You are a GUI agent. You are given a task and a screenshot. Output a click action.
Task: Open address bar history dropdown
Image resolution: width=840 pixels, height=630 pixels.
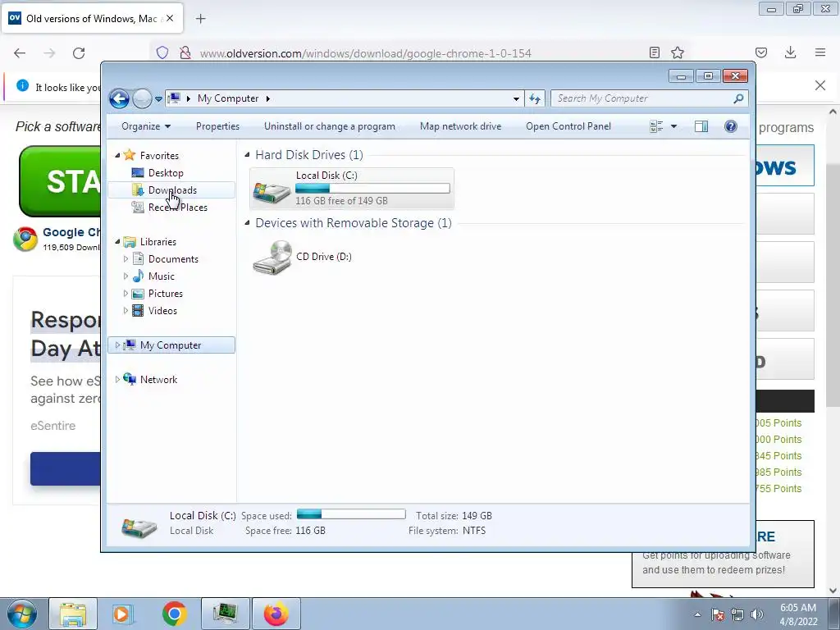(516, 99)
